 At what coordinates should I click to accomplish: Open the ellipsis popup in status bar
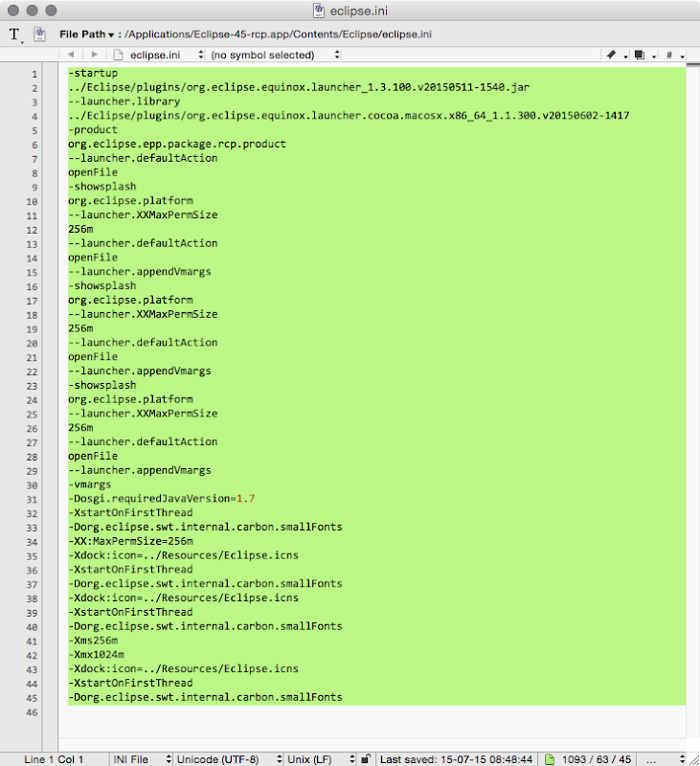point(651,760)
